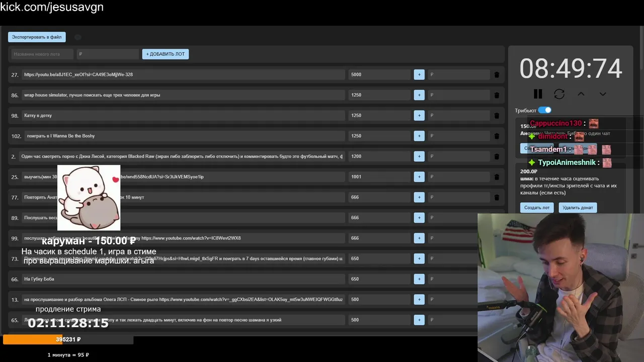644x362 pixels.
Task: Remove lot 25 priced 1001 with trash icon
Action: point(497,177)
